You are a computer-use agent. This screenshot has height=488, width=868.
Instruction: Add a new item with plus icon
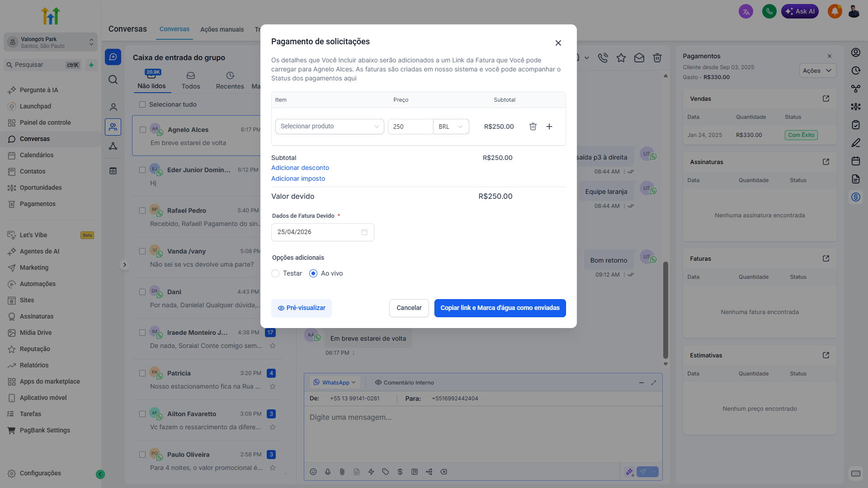click(549, 127)
